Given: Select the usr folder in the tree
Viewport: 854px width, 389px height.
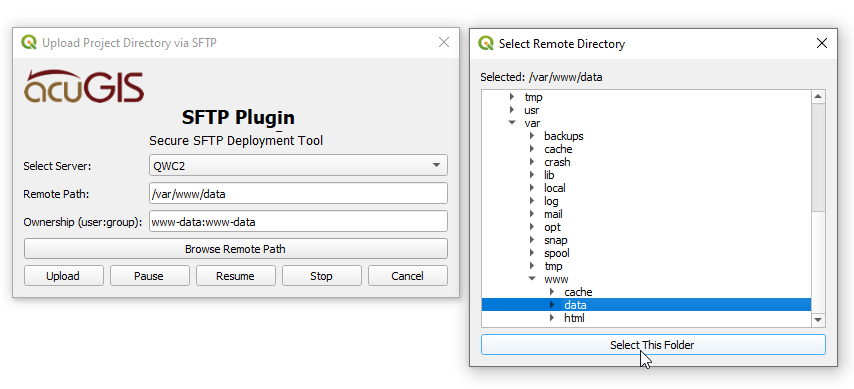Looking at the screenshot, I should coord(532,110).
